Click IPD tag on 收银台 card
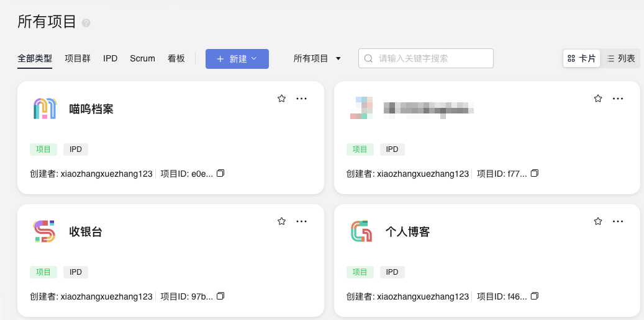 coord(76,272)
